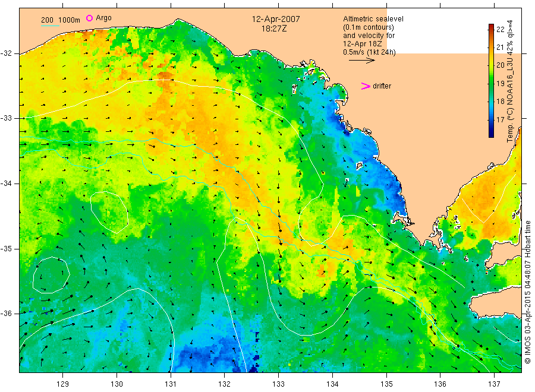535x392 pixels.
Task: Click the longitude label 137
Action: tap(494, 384)
